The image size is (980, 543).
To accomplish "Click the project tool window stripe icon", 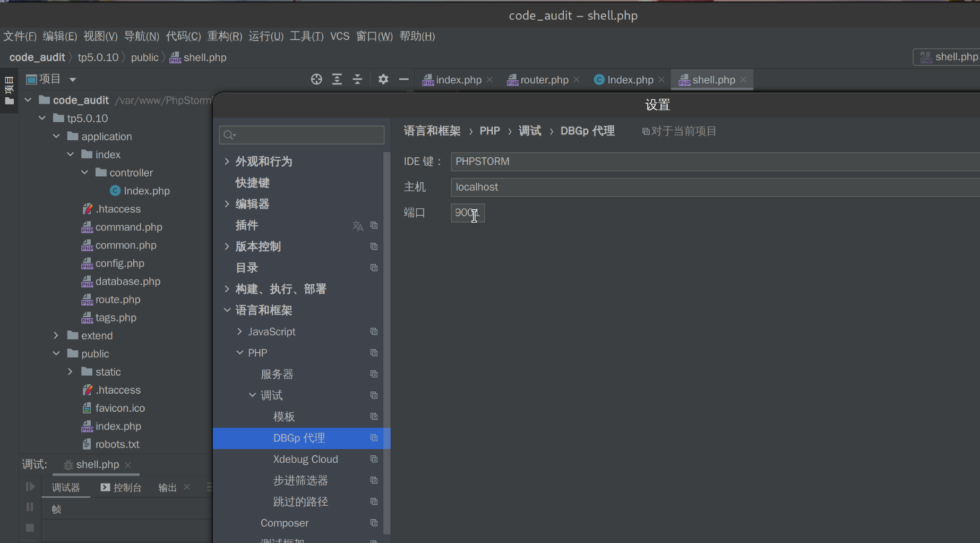I will (x=9, y=90).
